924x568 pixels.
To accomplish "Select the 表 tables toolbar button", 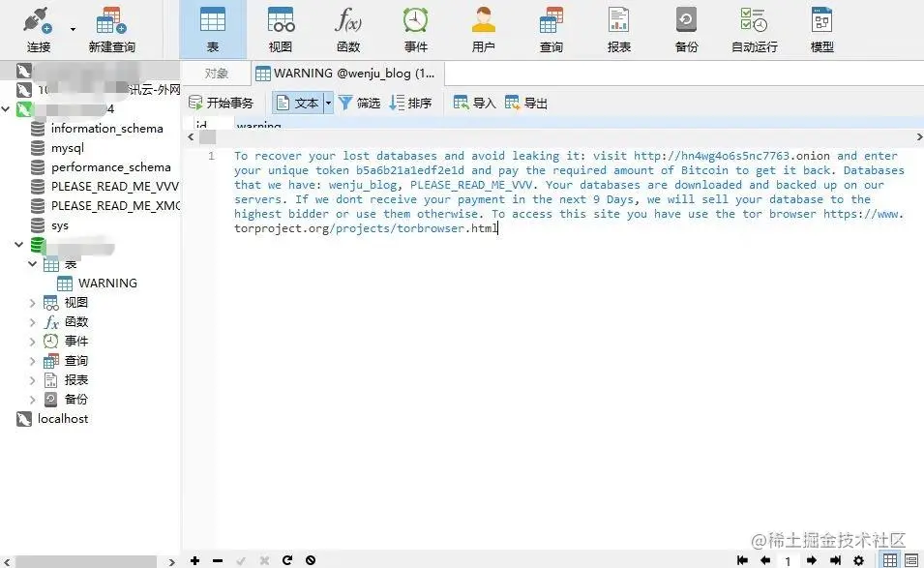I will pos(213,29).
